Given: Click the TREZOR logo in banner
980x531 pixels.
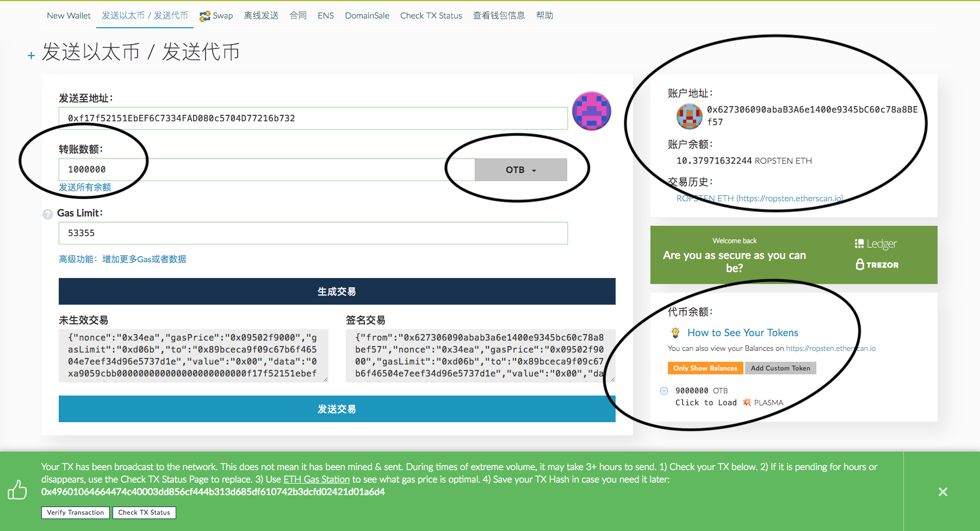Looking at the screenshot, I should pyautogui.click(x=877, y=264).
